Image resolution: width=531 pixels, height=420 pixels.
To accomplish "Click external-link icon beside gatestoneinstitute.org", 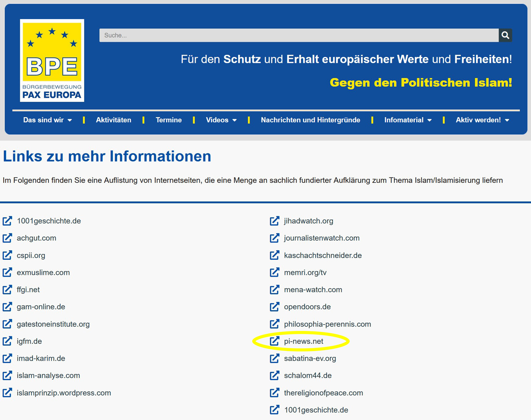I will 8,324.
